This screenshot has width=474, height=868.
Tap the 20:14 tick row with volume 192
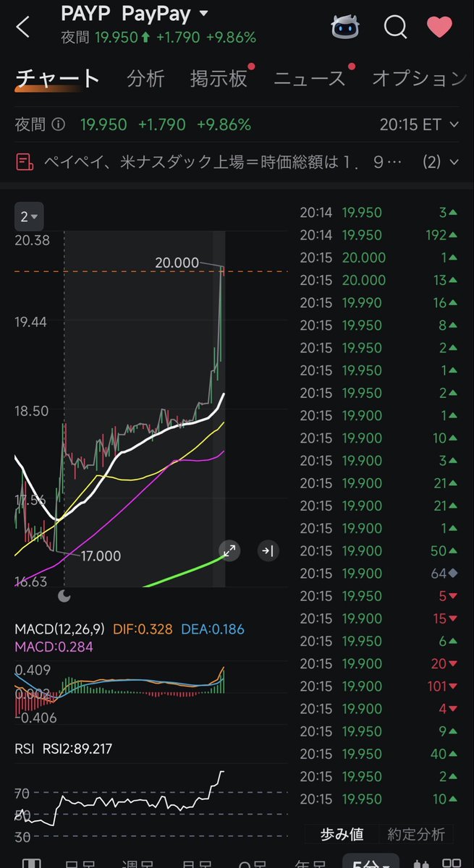379,235
